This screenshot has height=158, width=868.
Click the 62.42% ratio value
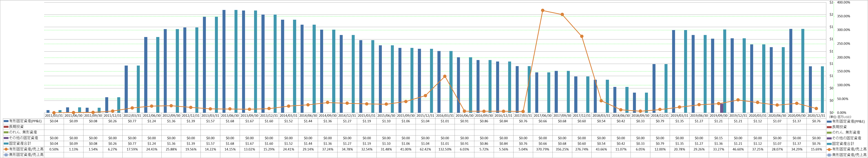pos(425,149)
